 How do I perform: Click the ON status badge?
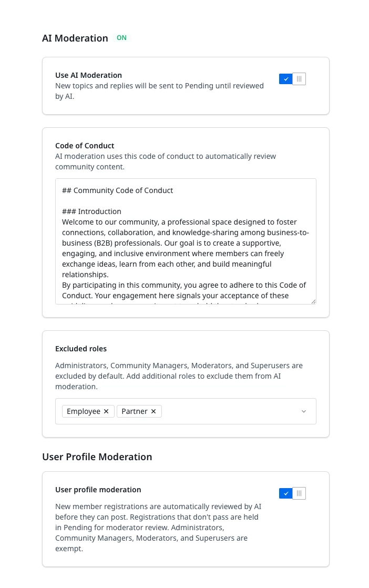click(122, 38)
